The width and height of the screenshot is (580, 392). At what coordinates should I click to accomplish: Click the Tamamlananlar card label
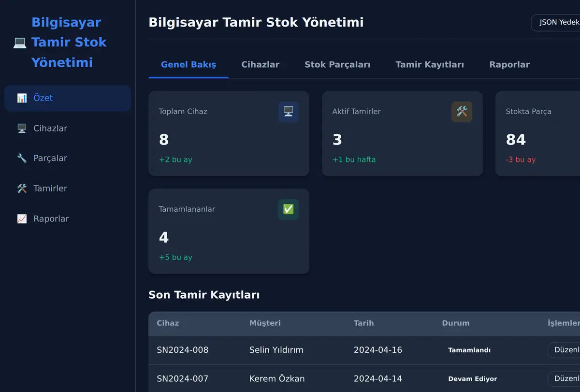click(187, 209)
